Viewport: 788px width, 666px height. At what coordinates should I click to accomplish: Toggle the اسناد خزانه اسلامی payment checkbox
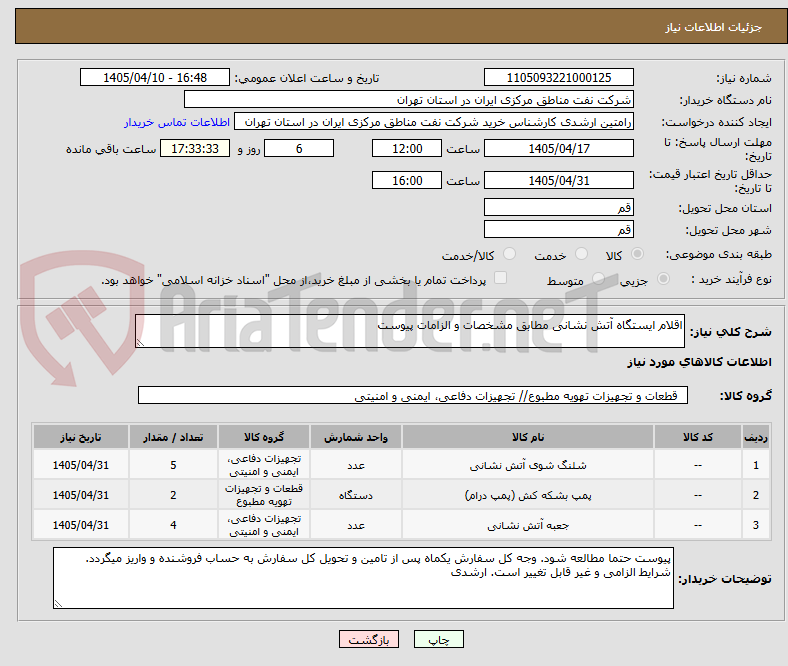coord(501,278)
